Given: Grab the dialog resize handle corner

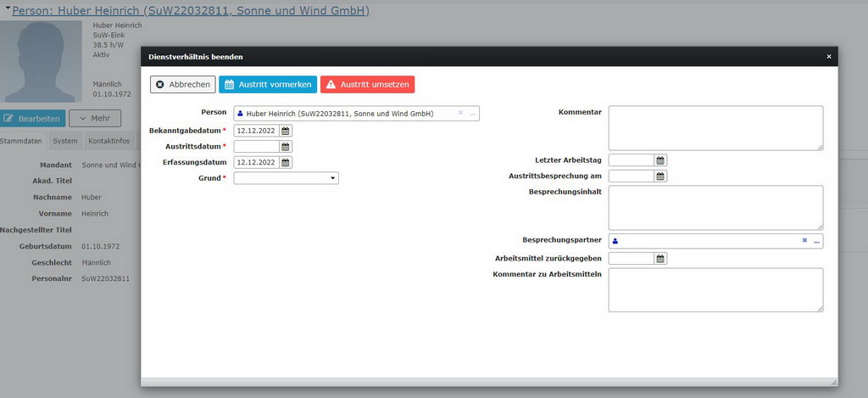Looking at the screenshot, I should [x=834, y=383].
